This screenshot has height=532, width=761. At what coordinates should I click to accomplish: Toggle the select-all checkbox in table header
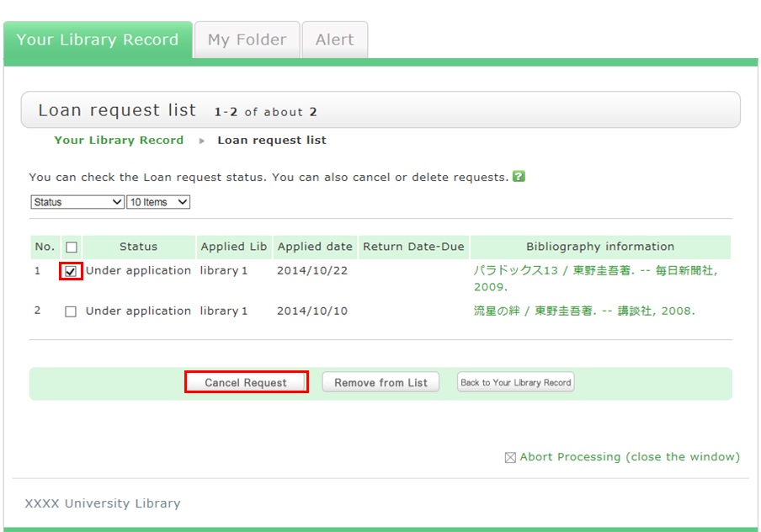(x=71, y=247)
